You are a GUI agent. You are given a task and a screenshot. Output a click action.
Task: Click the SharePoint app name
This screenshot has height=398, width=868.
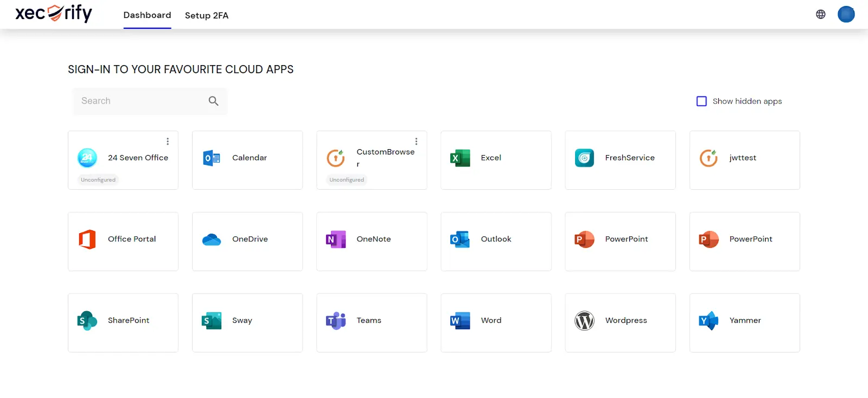coord(129,320)
